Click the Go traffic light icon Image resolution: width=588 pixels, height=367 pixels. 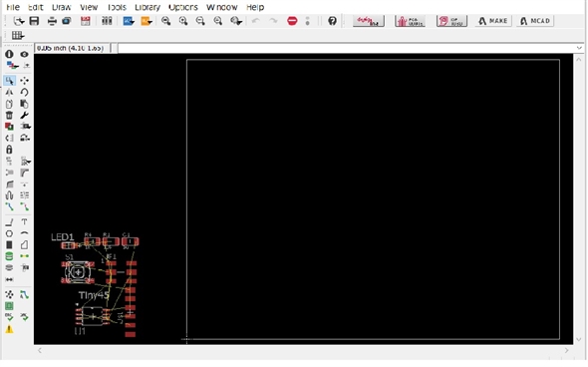(x=308, y=21)
